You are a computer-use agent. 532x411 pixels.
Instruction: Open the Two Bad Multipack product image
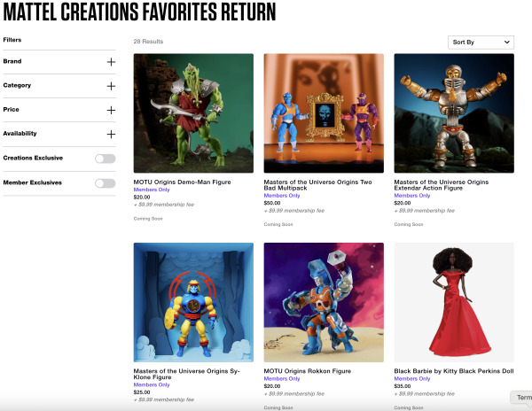pos(324,113)
